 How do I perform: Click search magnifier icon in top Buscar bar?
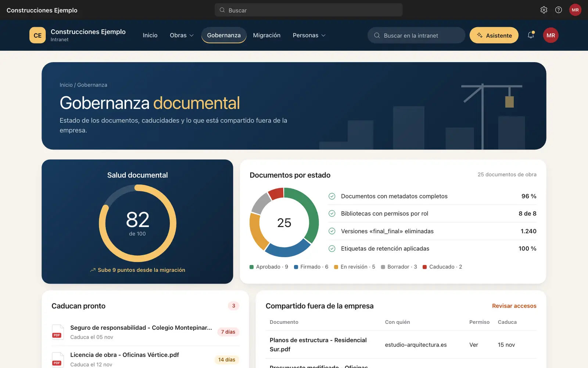(222, 10)
